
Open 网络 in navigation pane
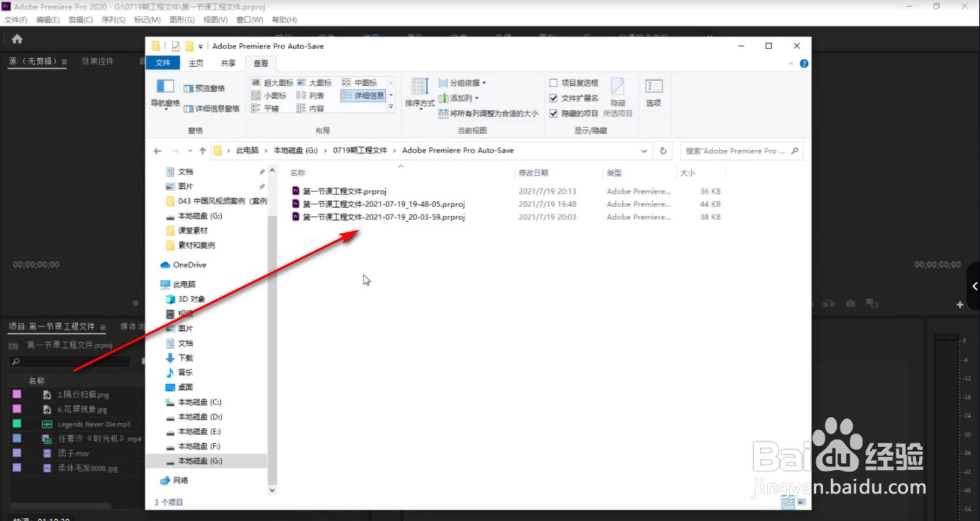pyautogui.click(x=175, y=481)
